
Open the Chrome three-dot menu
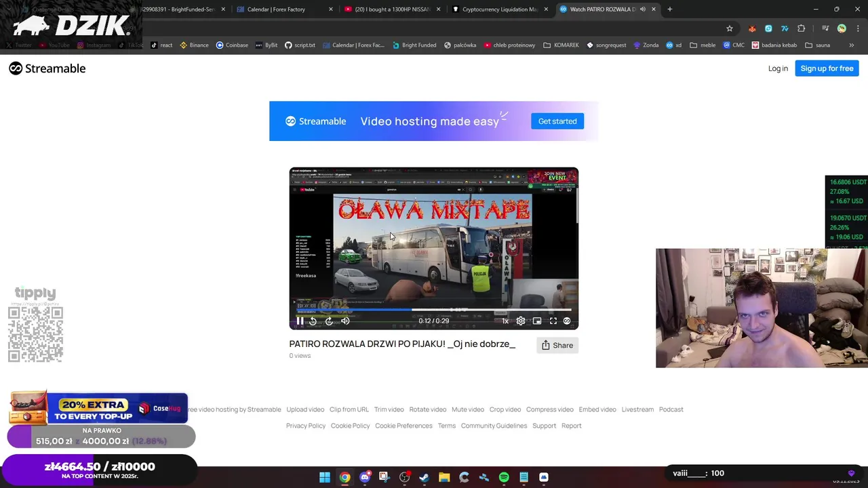coord(858,28)
